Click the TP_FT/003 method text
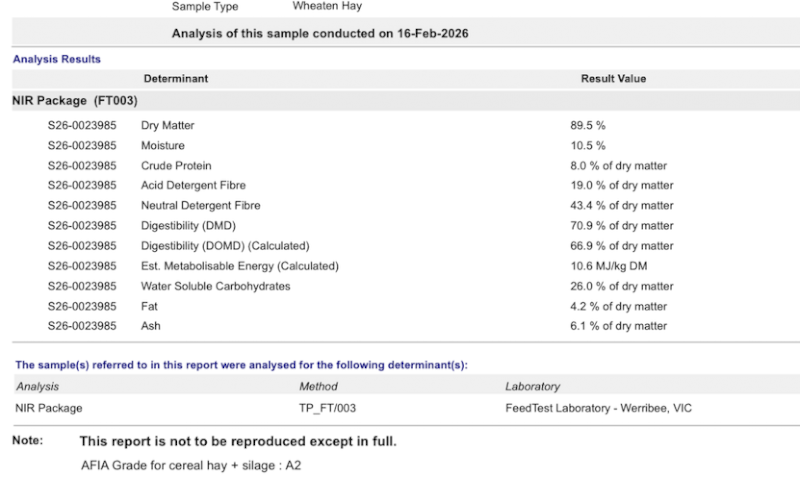The width and height of the screenshot is (800, 477). (x=328, y=408)
